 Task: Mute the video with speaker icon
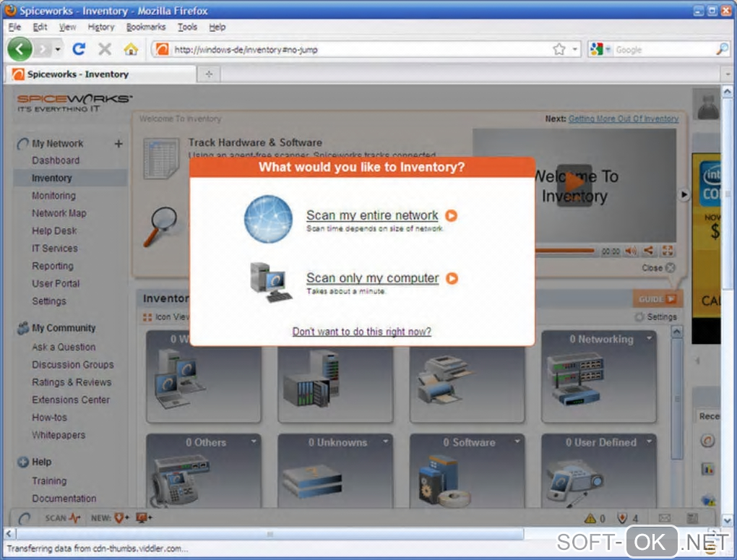tap(630, 251)
